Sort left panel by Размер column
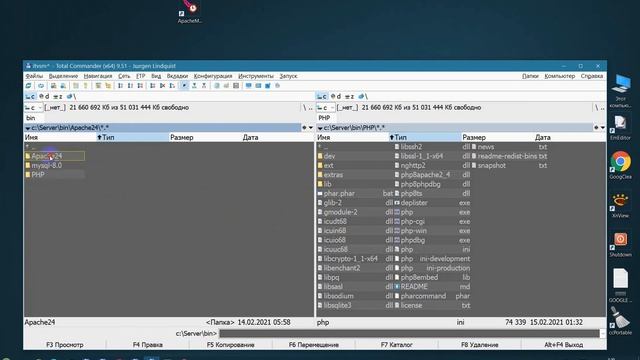 pyautogui.click(x=205, y=138)
